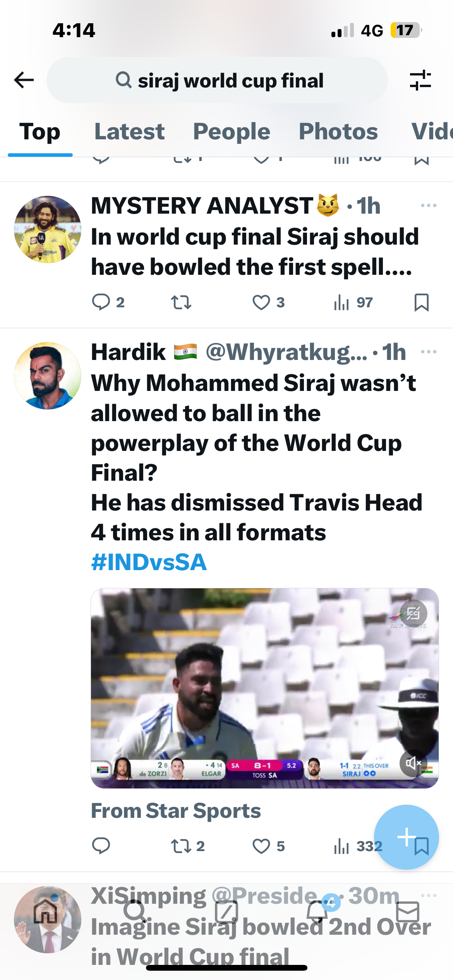
Task: Retweet Hardik's Siraj tweet
Action: click(181, 846)
